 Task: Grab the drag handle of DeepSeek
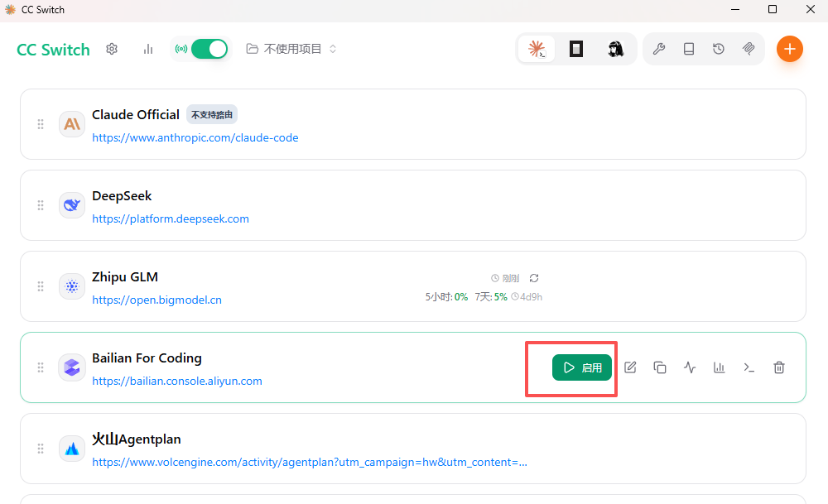click(41, 205)
